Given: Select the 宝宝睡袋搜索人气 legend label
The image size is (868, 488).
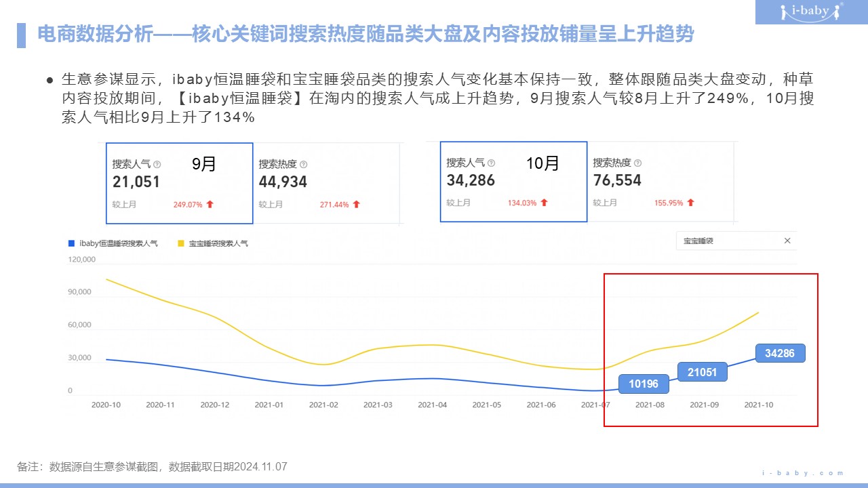Looking at the screenshot, I should click(x=218, y=243).
